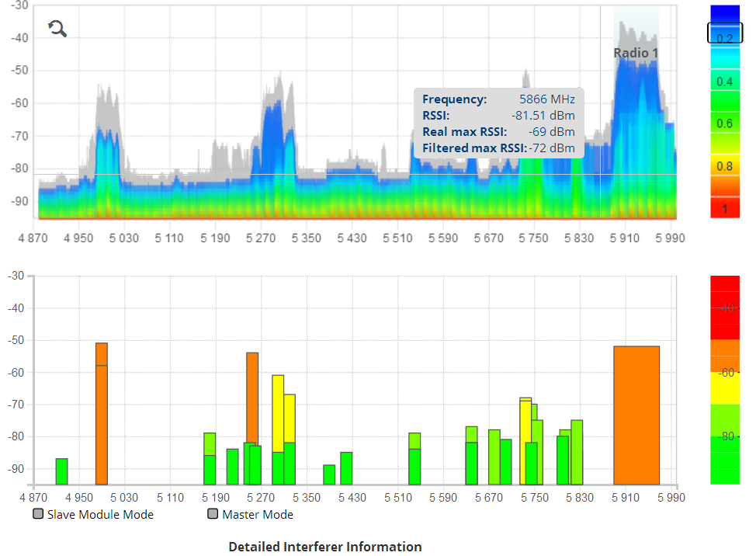Screen dimensions: 756x556
Task: Click the Detailed Interferer Information heading
Action: 325,547
